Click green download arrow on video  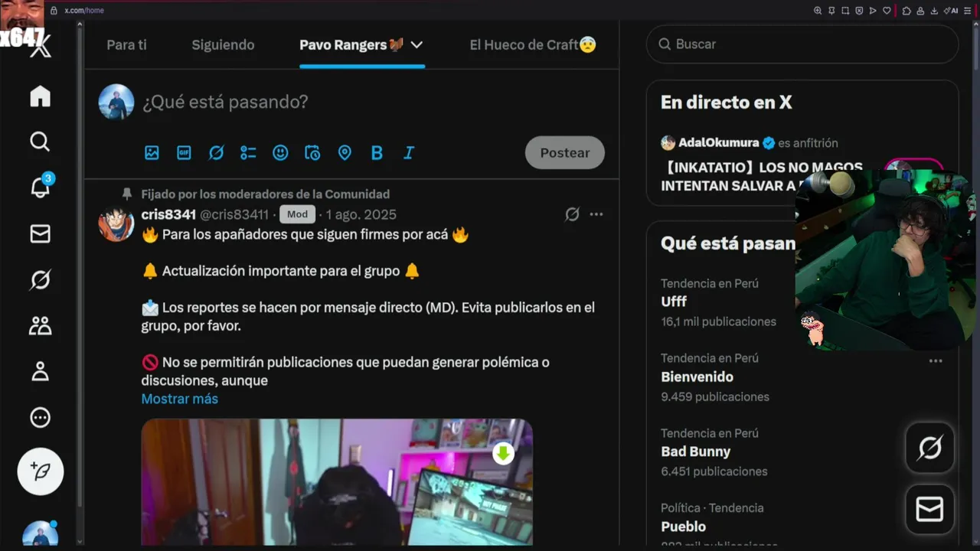(503, 454)
